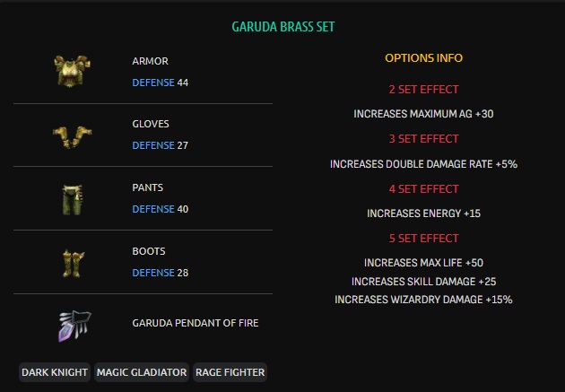The width and height of the screenshot is (565, 392).
Task: Click the Options Info heading
Action: pos(423,58)
